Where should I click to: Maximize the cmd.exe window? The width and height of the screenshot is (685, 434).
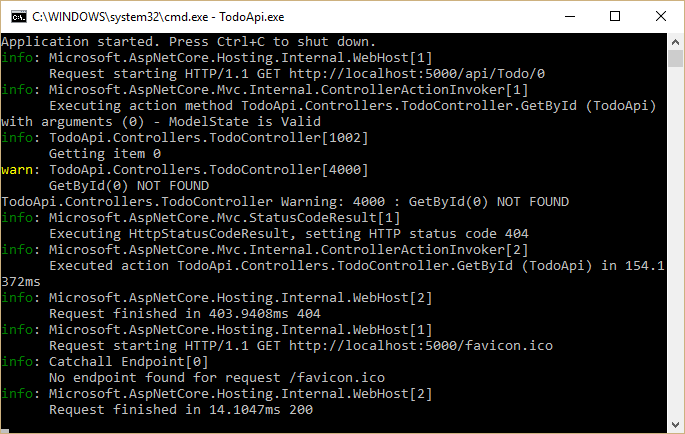coord(615,16)
